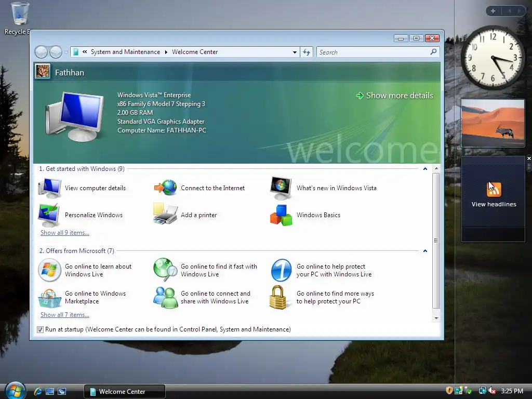This screenshot has width=532, height=399.
Task: Click the scrollbar up arrow in Welcome Center
Action: point(436,169)
